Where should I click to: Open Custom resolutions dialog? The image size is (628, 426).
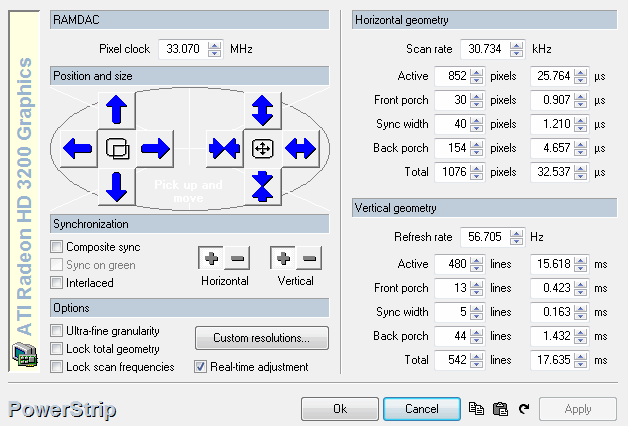(262, 338)
